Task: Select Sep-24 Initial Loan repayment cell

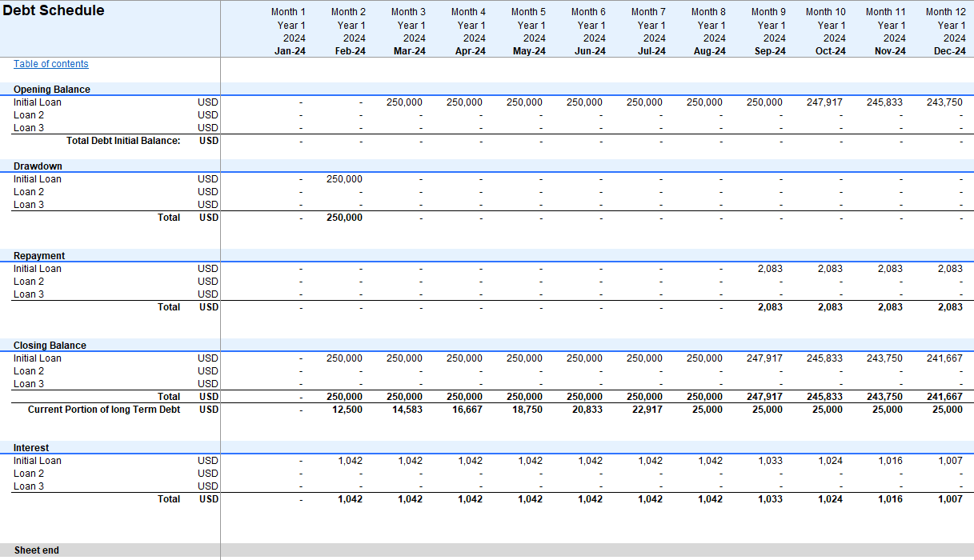Action: coord(769,269)
